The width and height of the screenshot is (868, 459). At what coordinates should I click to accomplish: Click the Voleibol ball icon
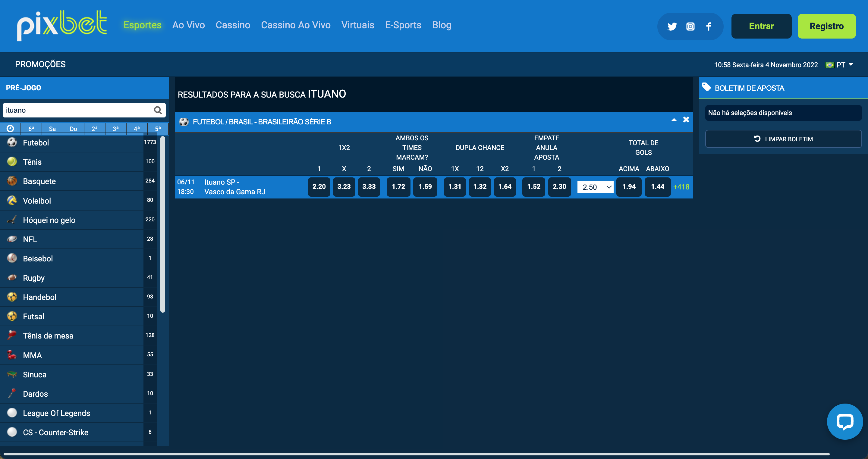coord(12,200)
